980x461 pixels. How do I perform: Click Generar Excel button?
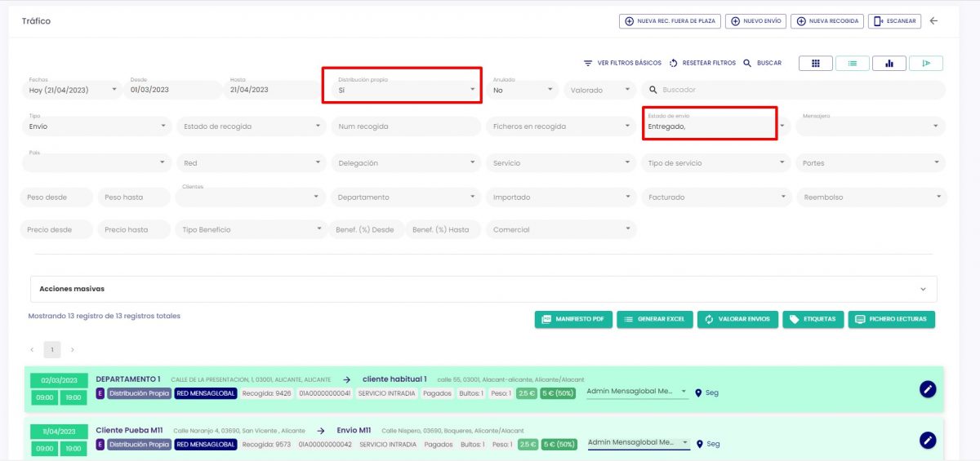[654, 319]
